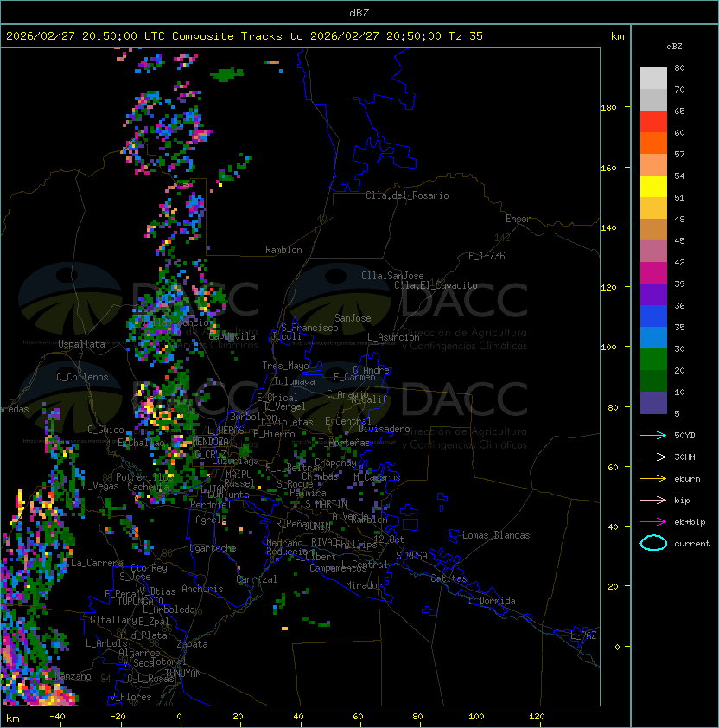Click the 'La_Carrera' map label
The width and height of the screenshot is (719, 728).
97,563
